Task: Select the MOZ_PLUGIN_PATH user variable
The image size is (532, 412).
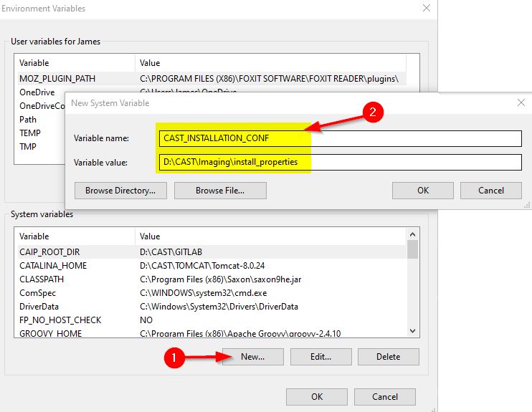Action: 57,78
